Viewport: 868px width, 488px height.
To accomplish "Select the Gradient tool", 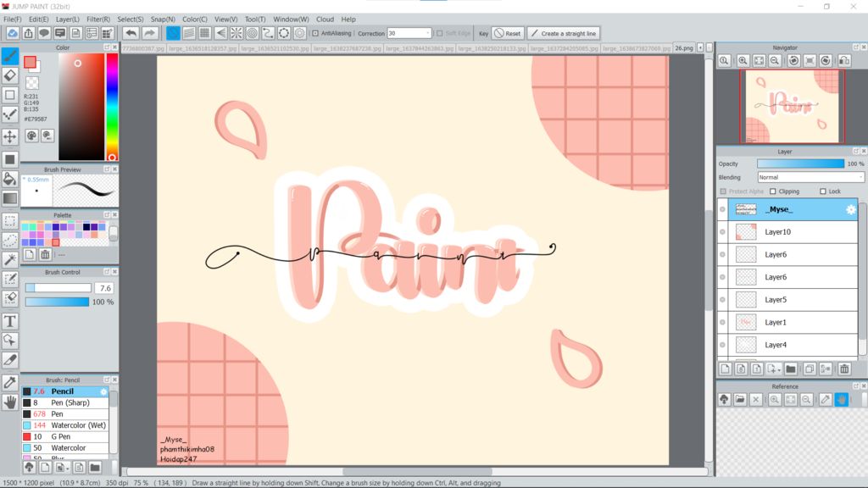I will pyautogui.click(x=10, y=198).
